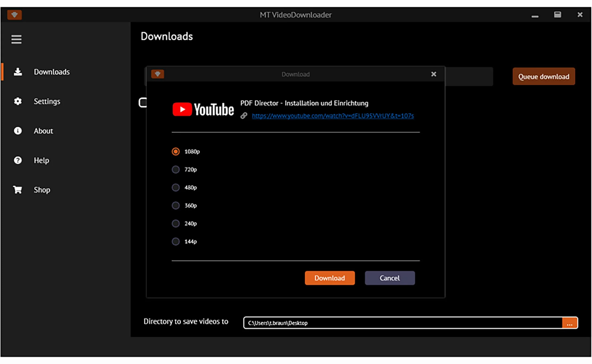Select the 360p quality option
Image resolution: width=592 pixels, height=364 pixels.
[x=184, y=206]
